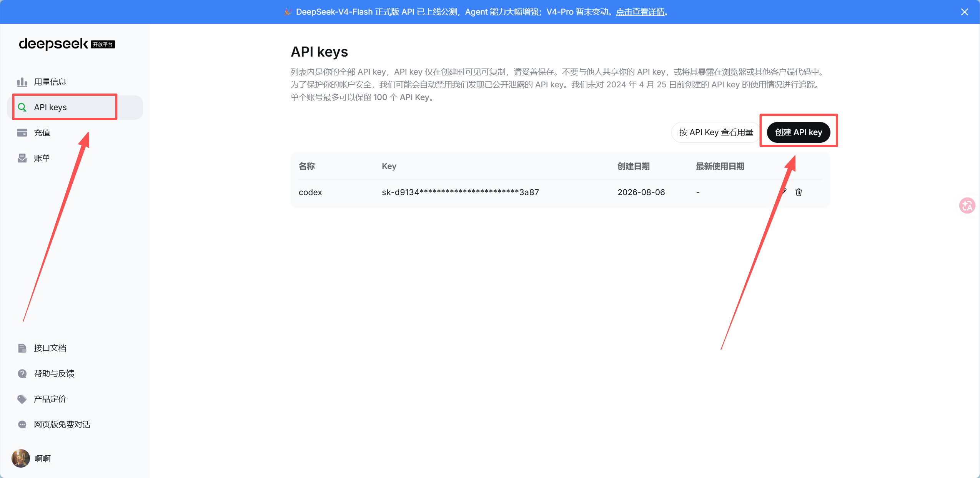Click the key name codex

click(310, 192)
